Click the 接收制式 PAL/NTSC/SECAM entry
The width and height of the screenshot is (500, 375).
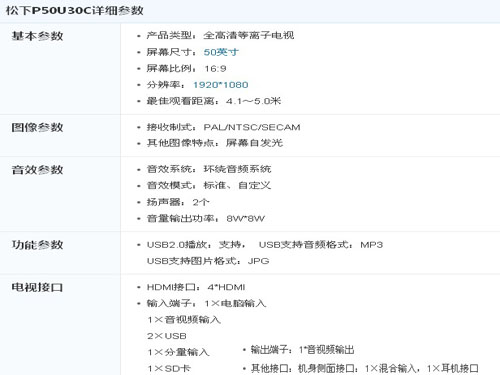(224, 127)
